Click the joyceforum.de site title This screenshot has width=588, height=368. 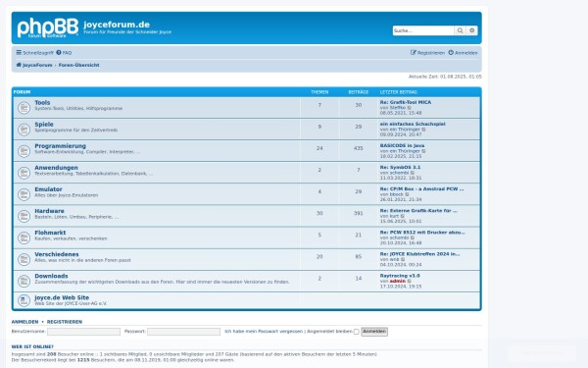pos(117,25)
